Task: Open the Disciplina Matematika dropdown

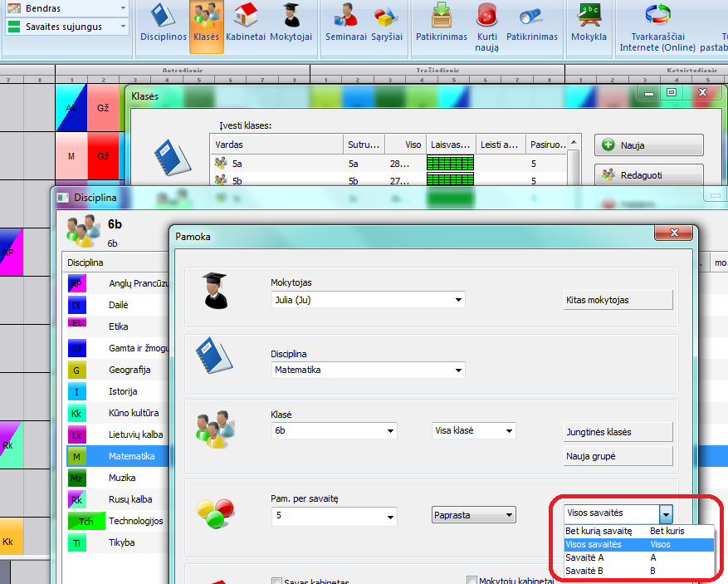Action: click(x=458, y=371)
